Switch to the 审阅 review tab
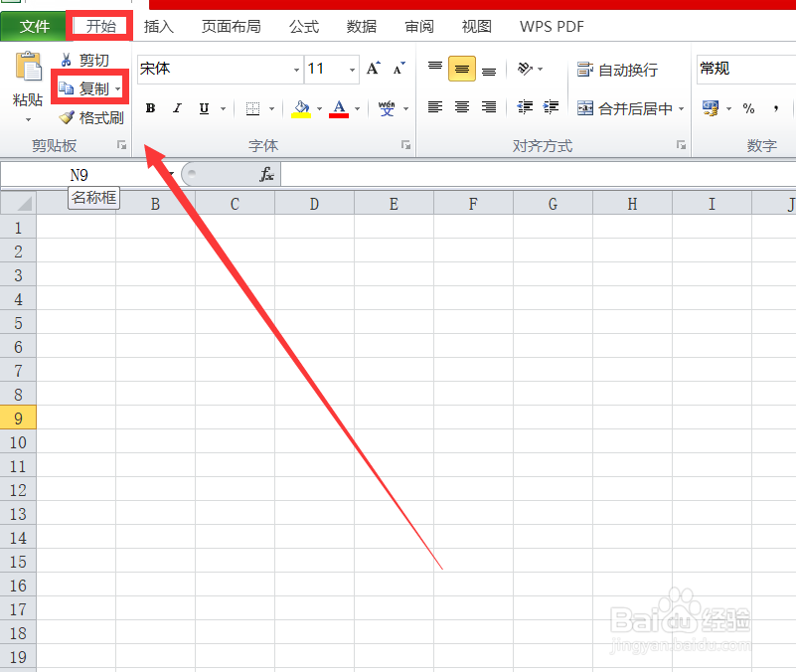This screenshot has height=672, width=796. click(x=419, y=26)
